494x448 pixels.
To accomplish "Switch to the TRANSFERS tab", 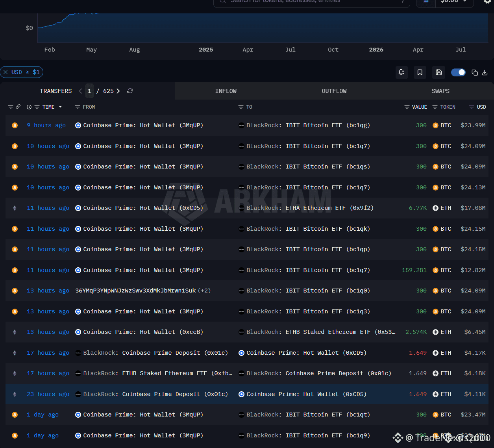I will tap(56, 91).
